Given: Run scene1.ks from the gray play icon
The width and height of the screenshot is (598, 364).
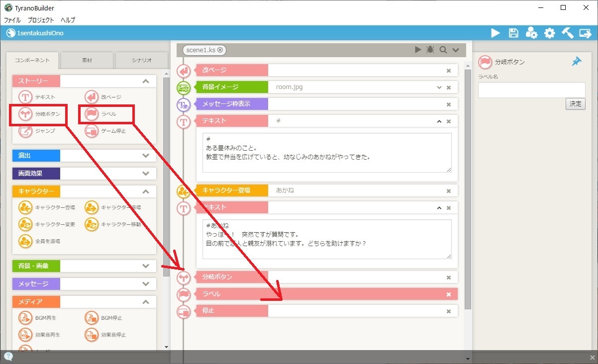Looking at the screenshot, I should [418, 50].
